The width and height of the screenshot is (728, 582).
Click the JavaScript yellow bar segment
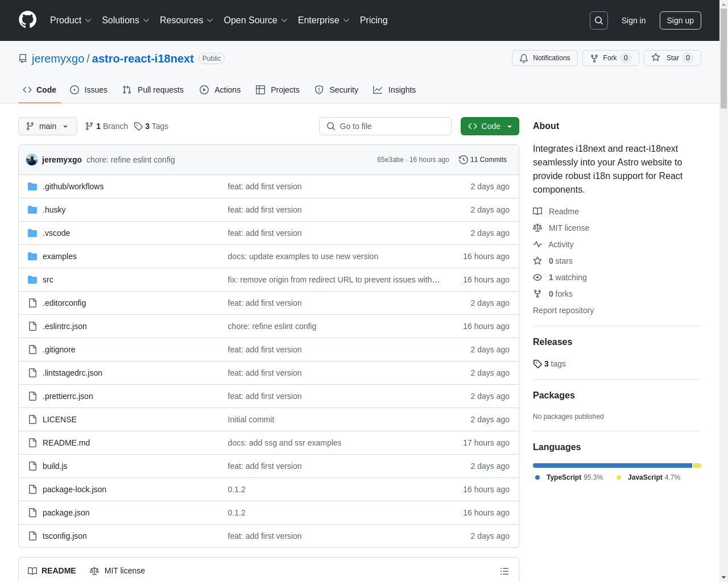(697, 465)
